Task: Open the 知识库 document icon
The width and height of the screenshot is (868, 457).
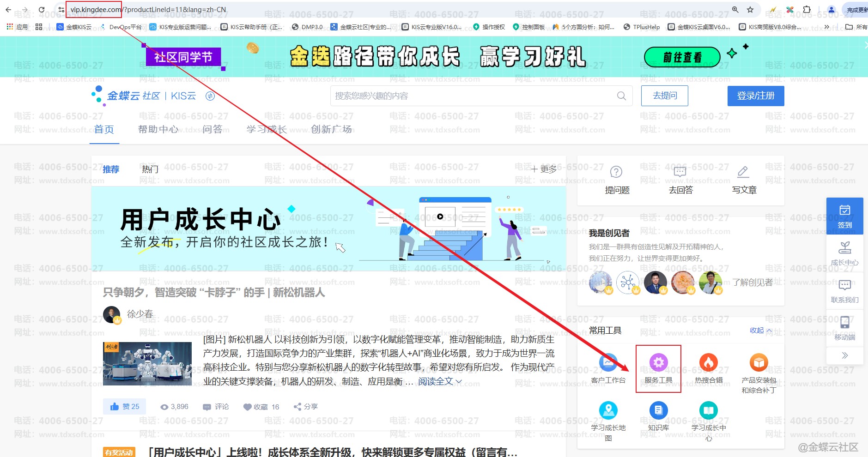Action: tap(659, 410)
